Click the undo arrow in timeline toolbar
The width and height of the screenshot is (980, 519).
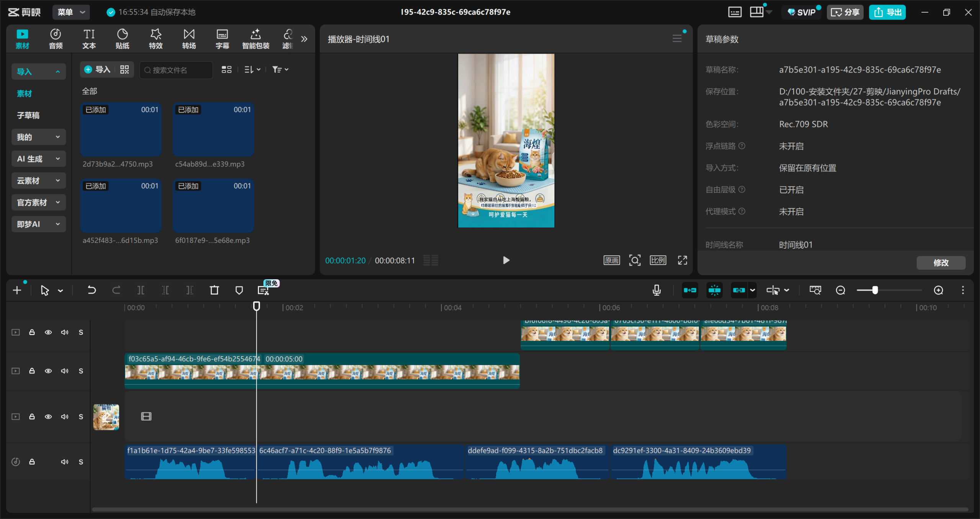[91, 290]
